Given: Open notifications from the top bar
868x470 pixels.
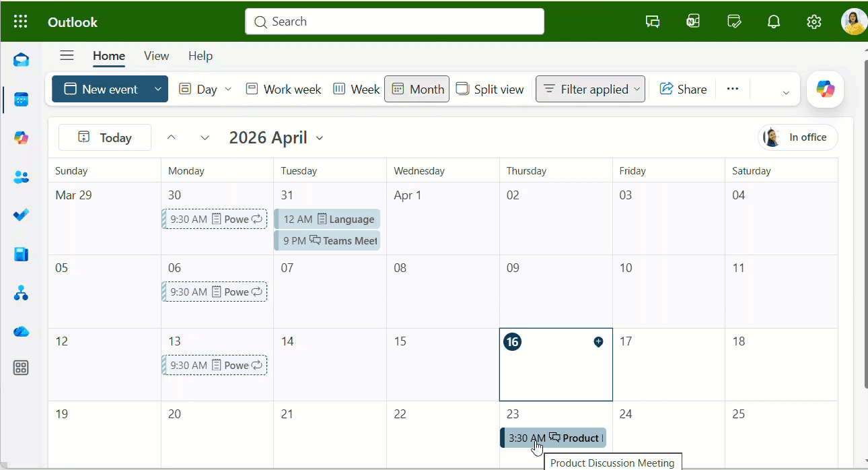Looking at the screenshot, I should [773, 21].
